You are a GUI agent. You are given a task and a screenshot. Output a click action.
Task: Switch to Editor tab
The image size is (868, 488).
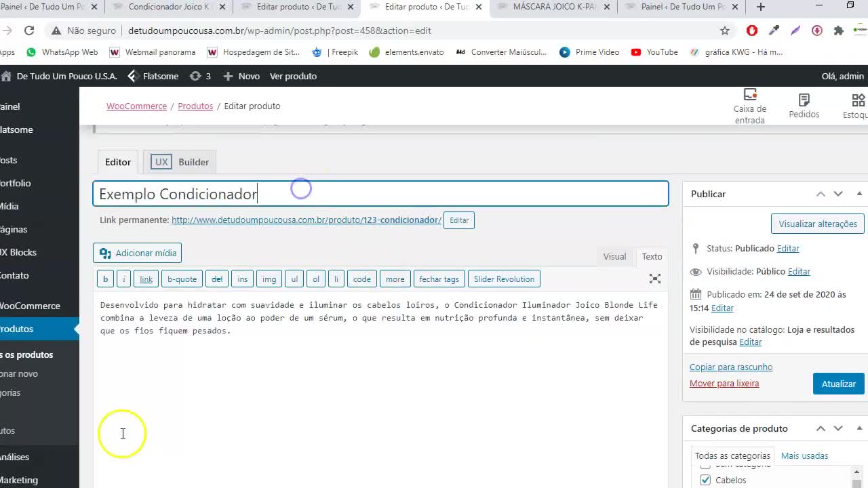click(x=118, y=162)
